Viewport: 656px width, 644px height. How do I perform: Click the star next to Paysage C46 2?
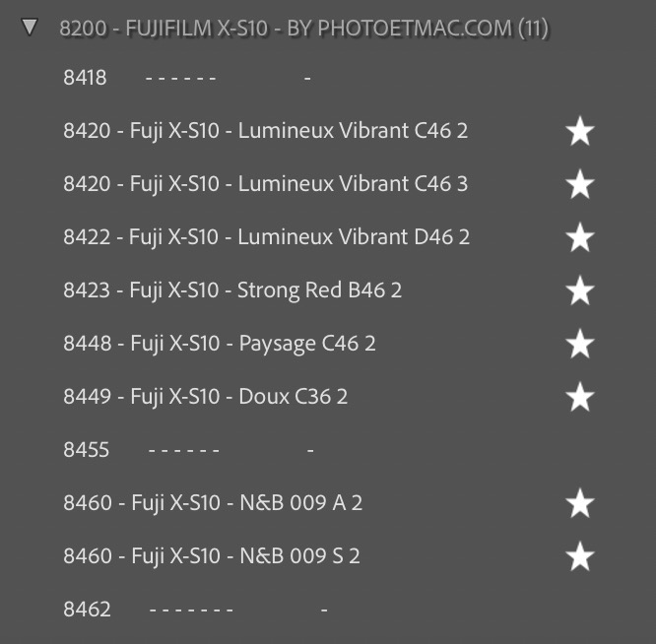pos(580,344)
